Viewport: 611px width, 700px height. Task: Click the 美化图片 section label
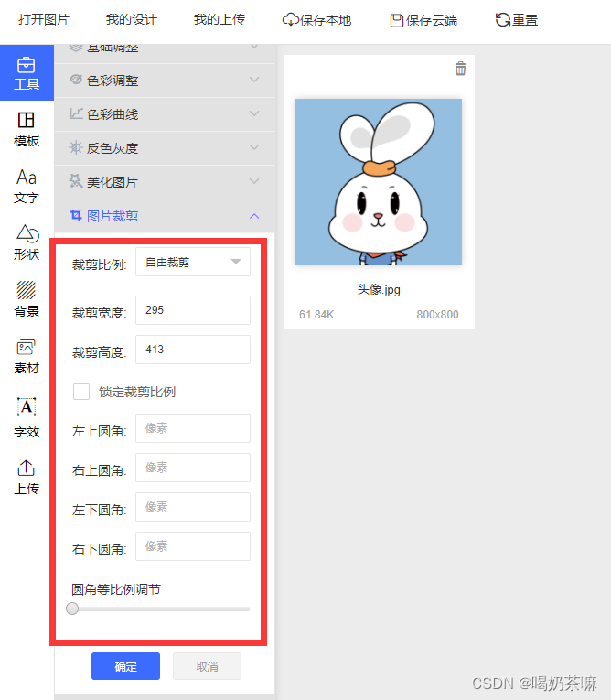113,182
